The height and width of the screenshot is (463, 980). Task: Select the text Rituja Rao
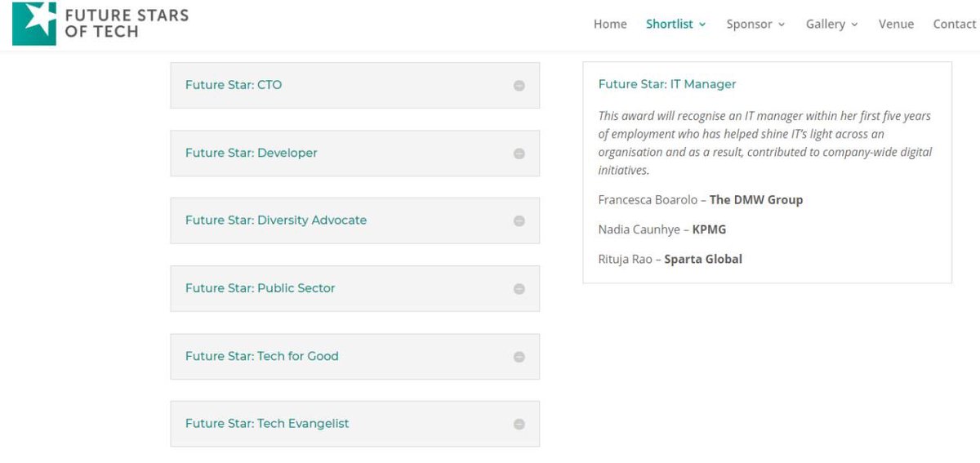(625, 260)
